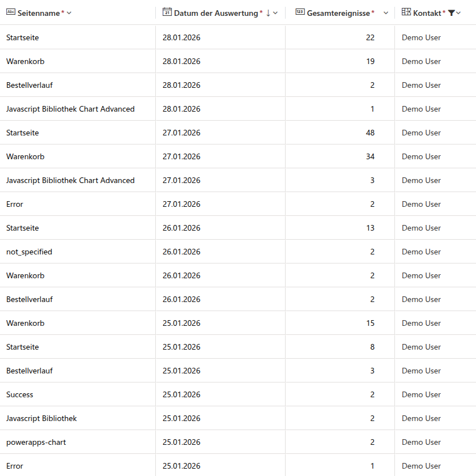The height and width of the screenshot is (476, 476).
Task: Click the not_specified page name cell
Action: (29, 252)
